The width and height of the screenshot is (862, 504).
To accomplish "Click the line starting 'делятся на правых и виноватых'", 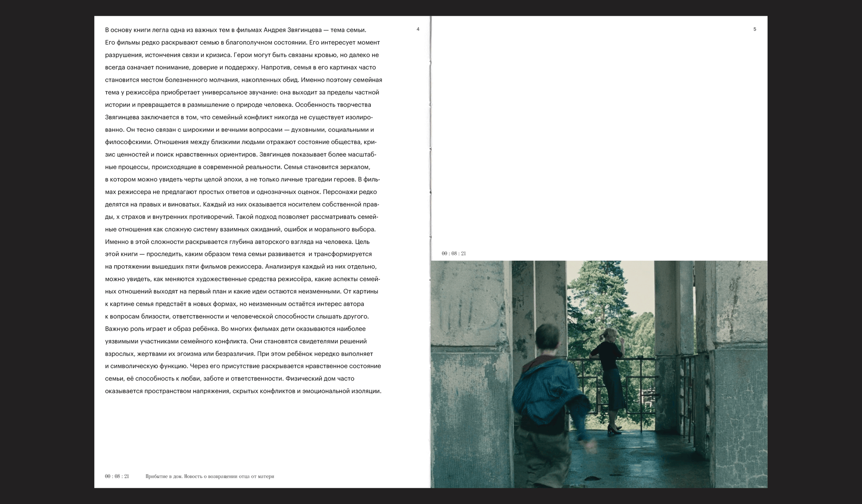I will coord(242,204).
